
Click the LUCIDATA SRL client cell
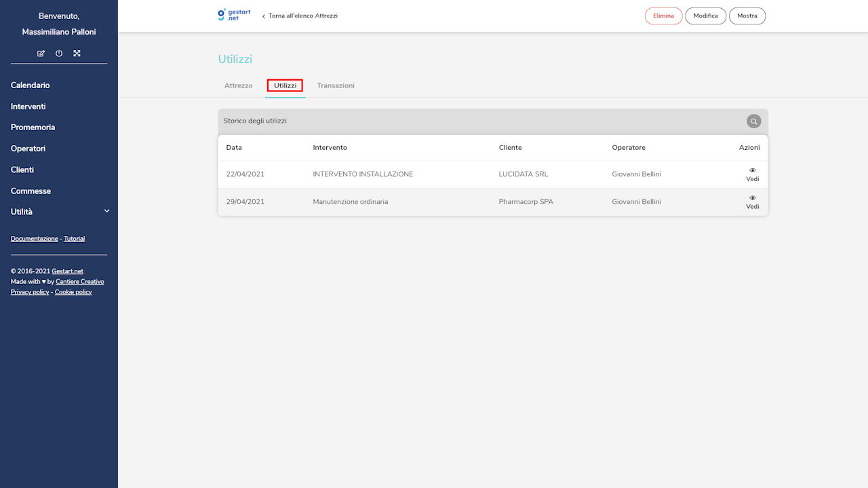(x=524, y=174)
